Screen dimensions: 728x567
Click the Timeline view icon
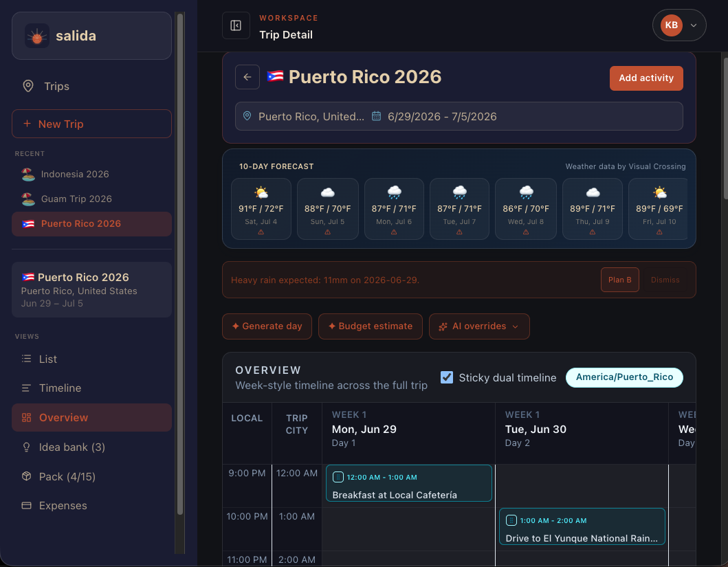point(26,388)
